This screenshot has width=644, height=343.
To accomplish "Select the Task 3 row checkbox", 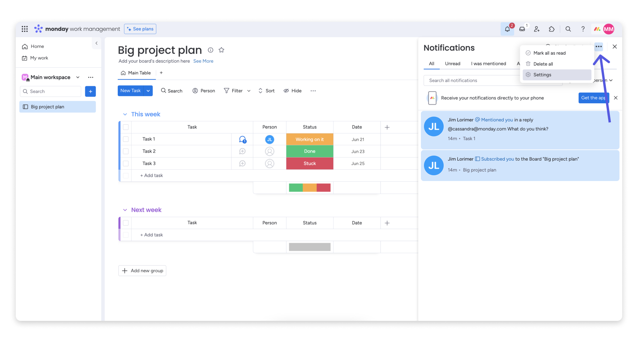I will pos(126,163).
